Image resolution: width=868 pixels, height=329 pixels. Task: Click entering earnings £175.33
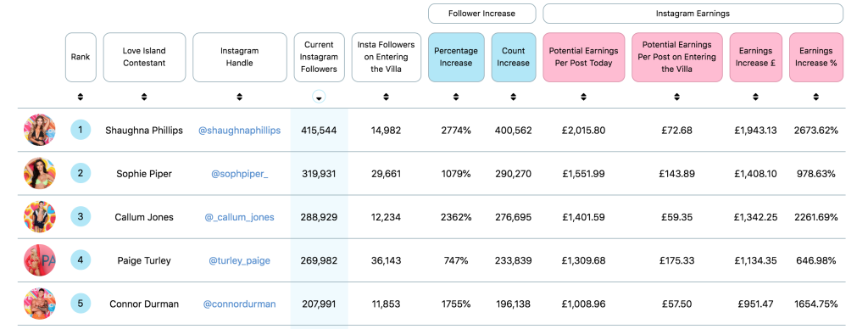pyautogui.click(x=676, y=260)
